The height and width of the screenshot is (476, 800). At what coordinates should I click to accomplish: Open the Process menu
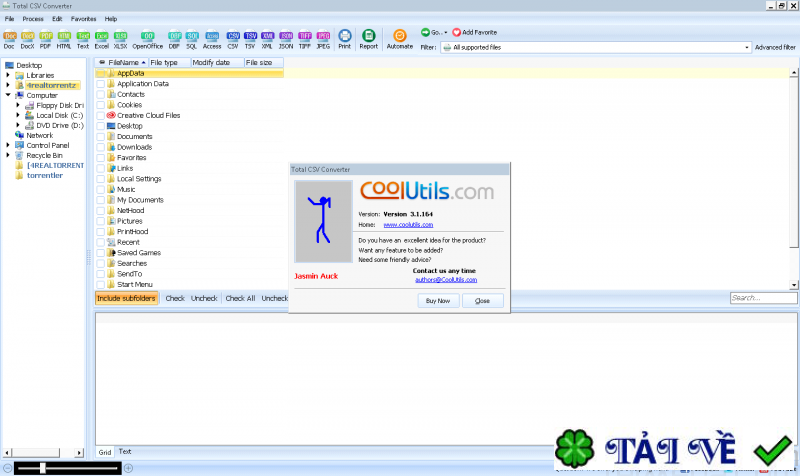[x=33, y=19]
